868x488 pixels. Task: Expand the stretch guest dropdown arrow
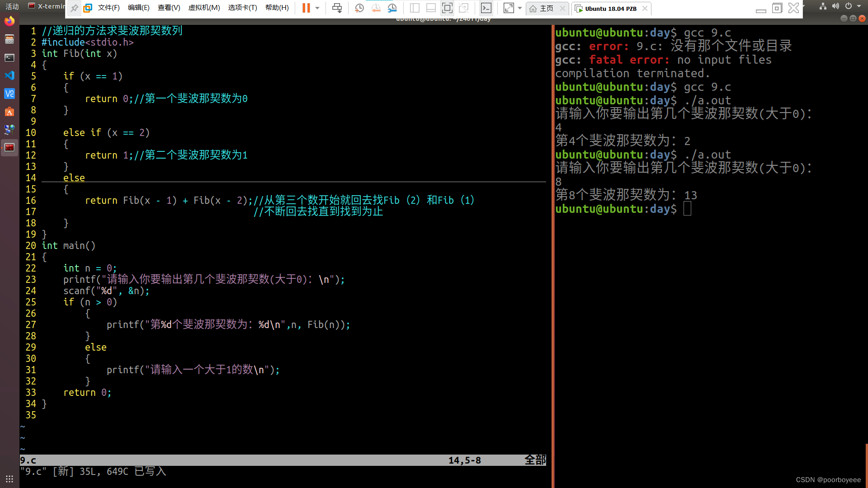point(520,8)
